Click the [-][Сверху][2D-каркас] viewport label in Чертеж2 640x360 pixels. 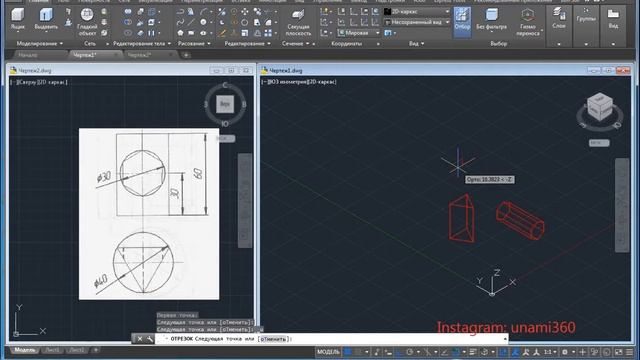coord(39,82)
